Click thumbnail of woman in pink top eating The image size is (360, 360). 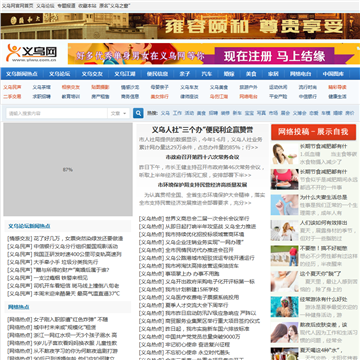284,180
